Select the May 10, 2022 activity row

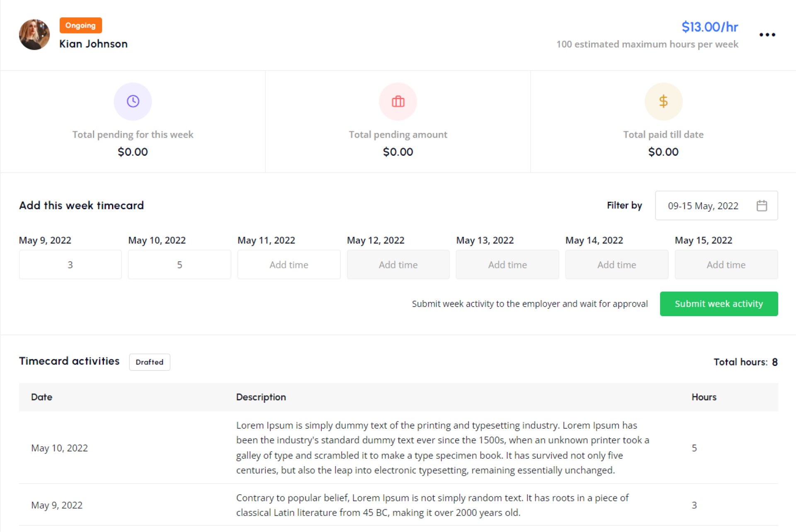398,447
